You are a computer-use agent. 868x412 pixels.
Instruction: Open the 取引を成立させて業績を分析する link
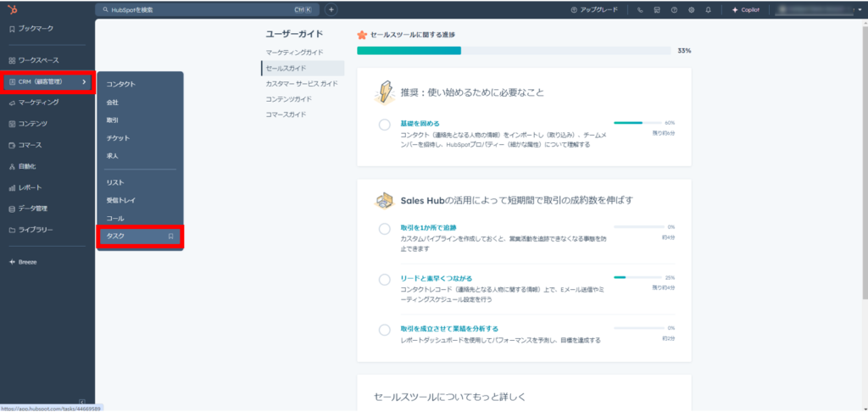click(449, 328)
